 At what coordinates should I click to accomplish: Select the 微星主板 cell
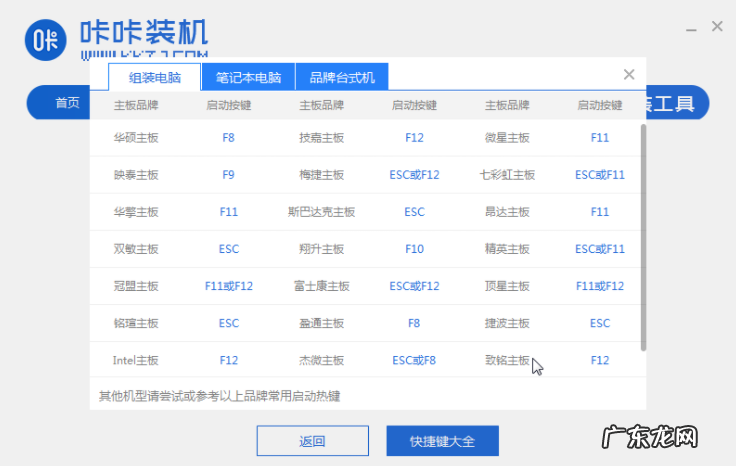[507, 138]
